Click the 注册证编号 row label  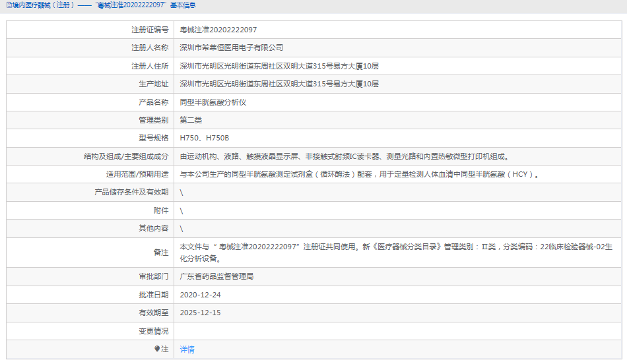[x=150, y=30]
